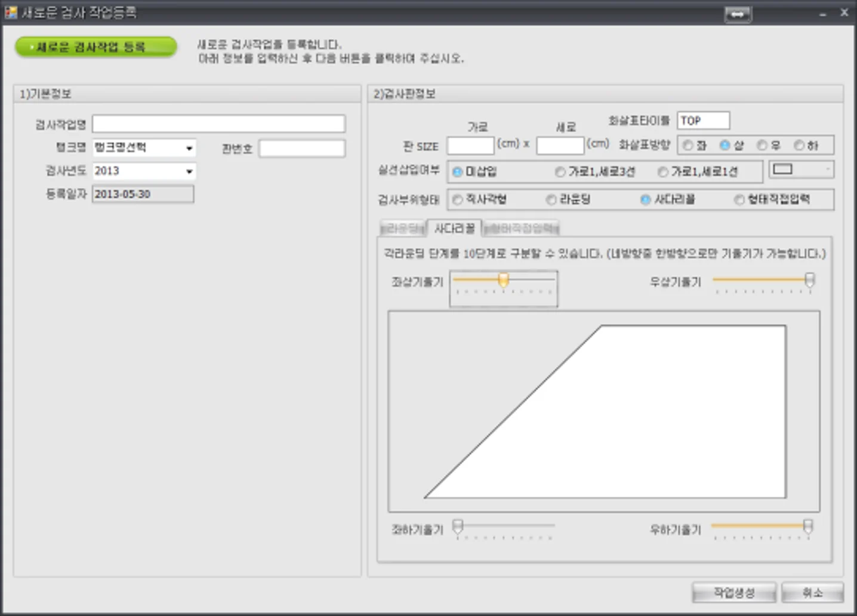Click the 화살표타이틀 field containing TOP
Image resolution: width=857 pixels, height=616 pixels.
(x=703, y=121)
